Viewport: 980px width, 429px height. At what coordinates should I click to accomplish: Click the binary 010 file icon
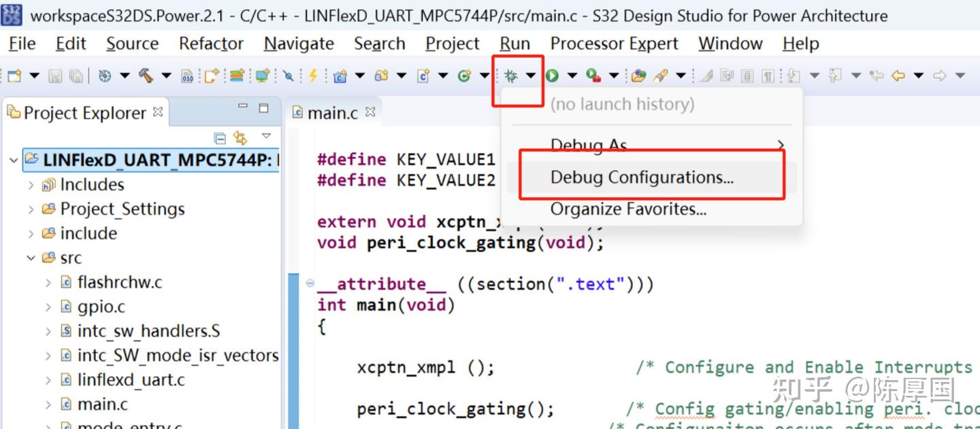click(187, 75)
